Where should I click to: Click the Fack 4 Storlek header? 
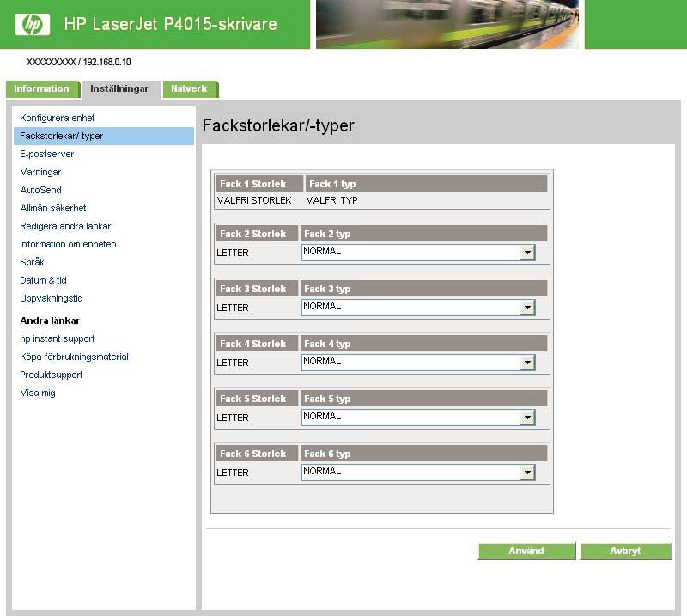click(257, 344)
